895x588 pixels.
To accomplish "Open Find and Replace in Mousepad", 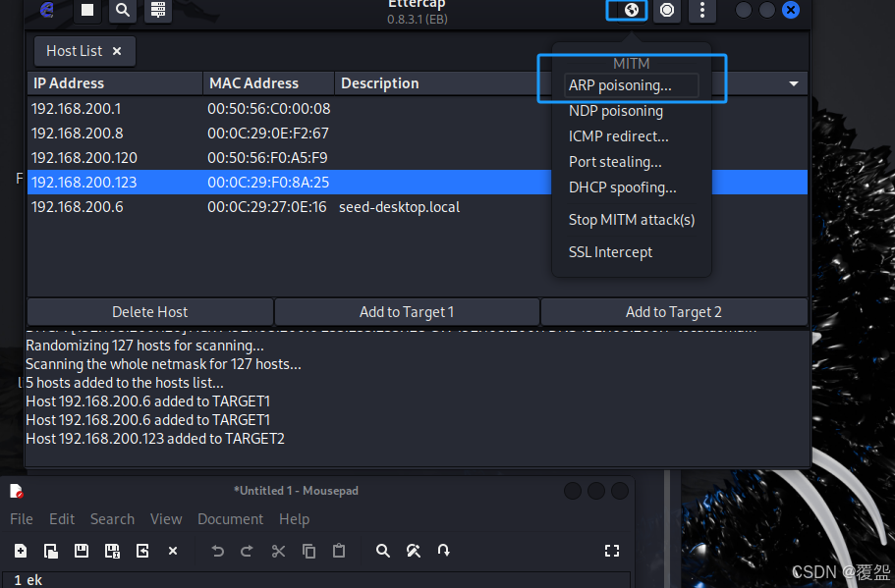I will pos(414,551).
